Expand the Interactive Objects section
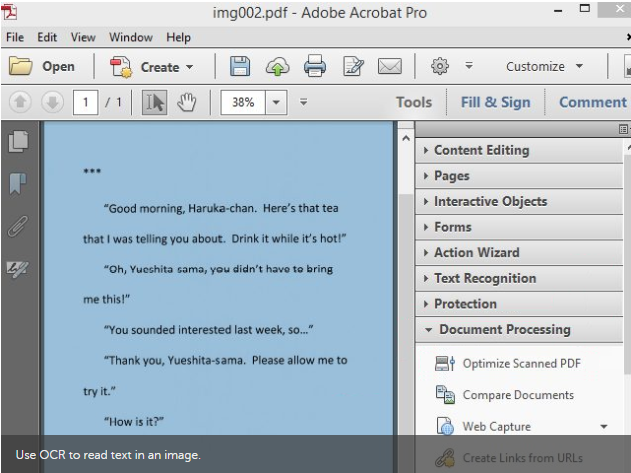Viewport: 631px width, 473px height. (519, 201)
